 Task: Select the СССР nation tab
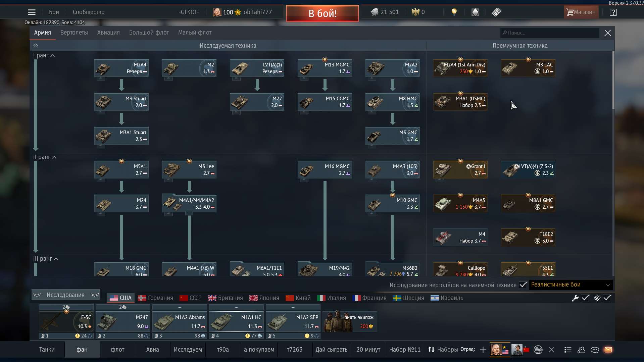191,298
